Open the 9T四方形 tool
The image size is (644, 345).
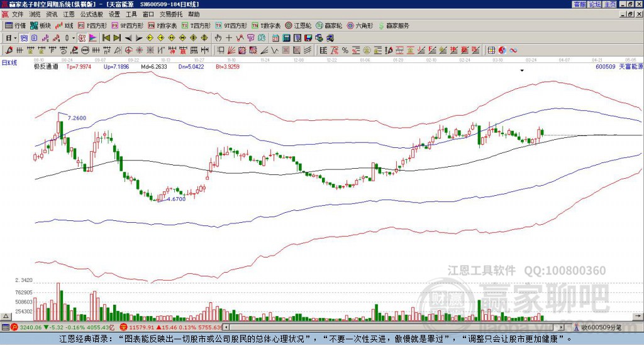pyautogui.click(x=231, y=25)
